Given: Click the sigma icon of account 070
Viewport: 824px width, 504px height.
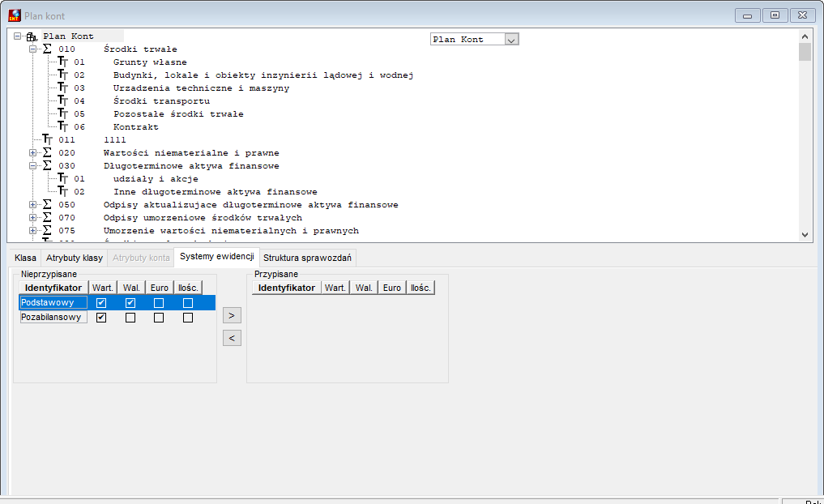Looking at the screenshot, I should [47, 218].
